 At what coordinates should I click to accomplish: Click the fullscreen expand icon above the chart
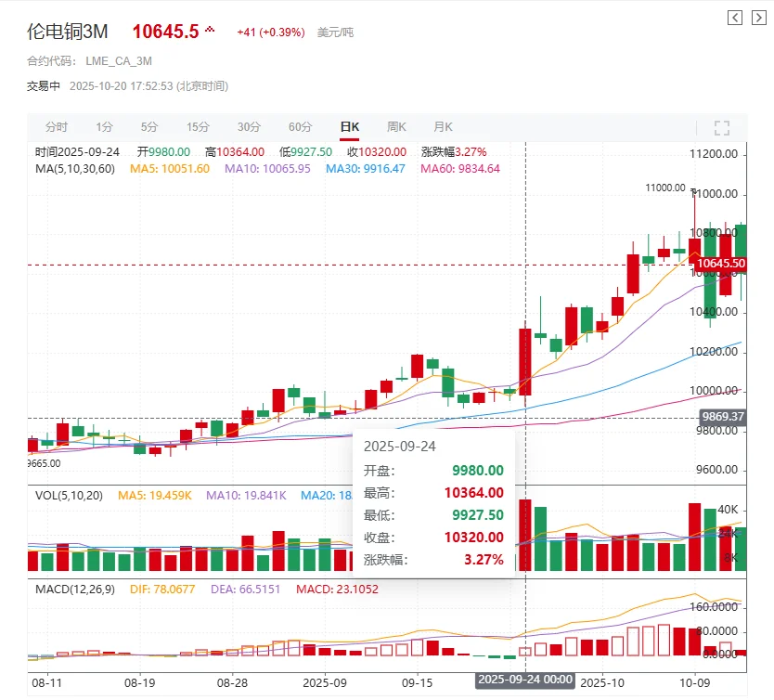[x=721, y=127]
